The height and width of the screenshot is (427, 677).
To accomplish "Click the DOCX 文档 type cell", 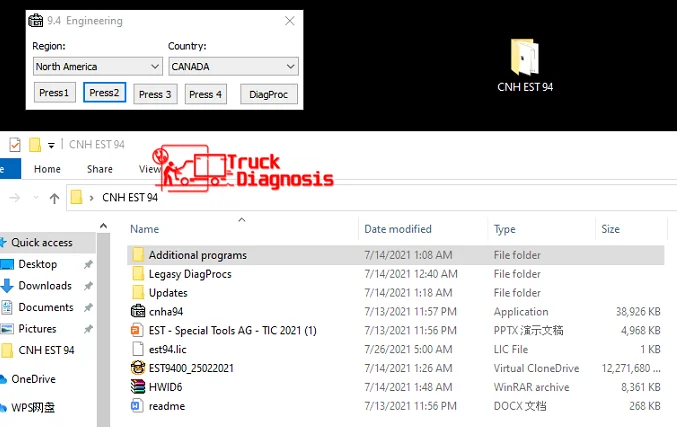I will (x=520, y=406).
